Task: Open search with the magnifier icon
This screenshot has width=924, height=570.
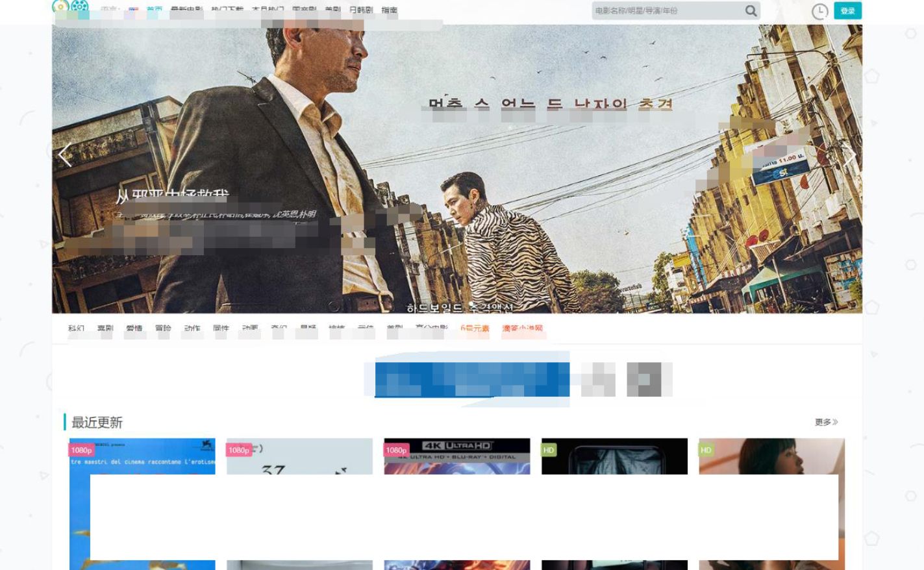Action: click(x=751, y=10)
